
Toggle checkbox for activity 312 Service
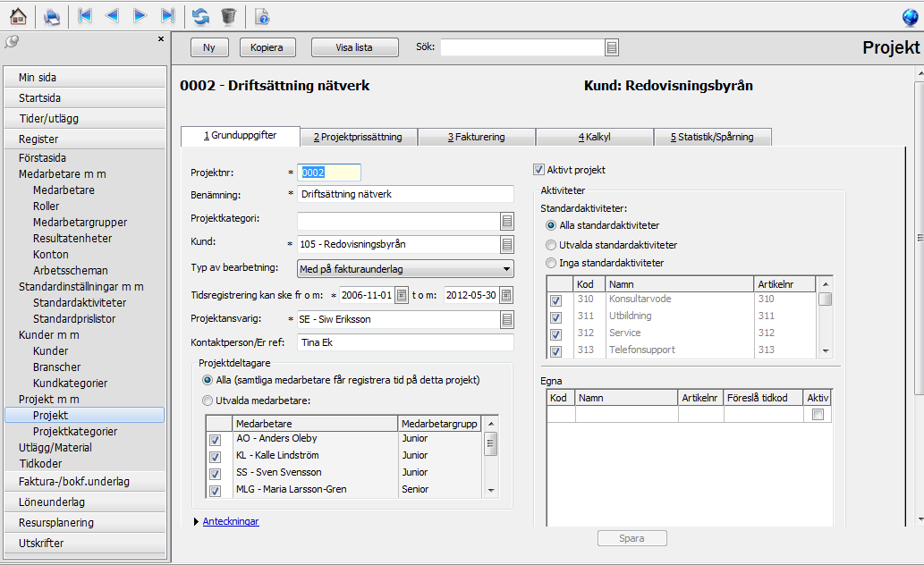(x=555, y=334)
